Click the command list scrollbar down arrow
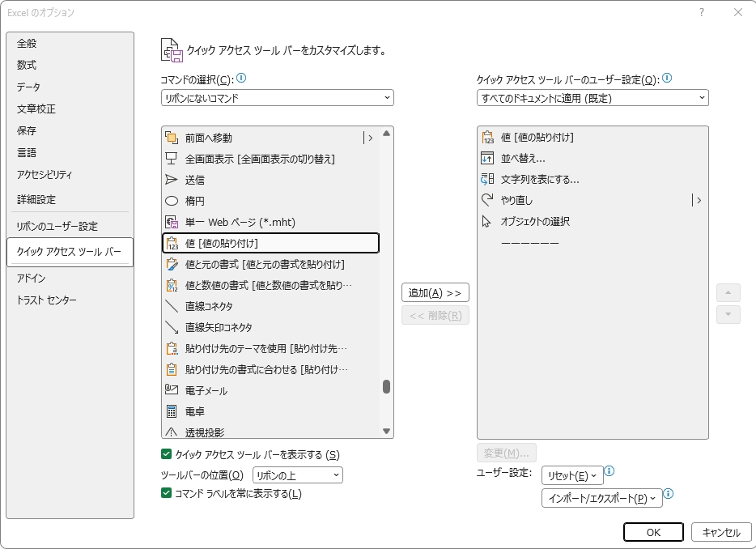756x549 pixels. pos(386,432)
